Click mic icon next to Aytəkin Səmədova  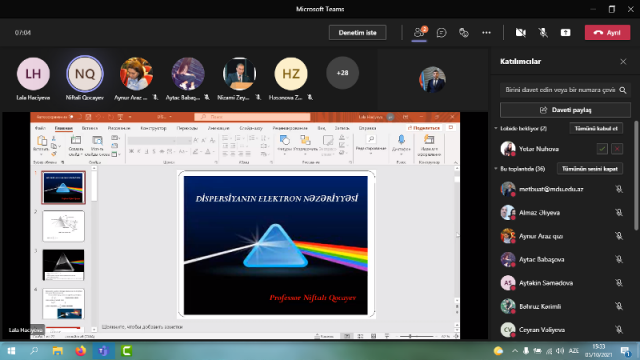pyautogui.click(x=619, y=283)
